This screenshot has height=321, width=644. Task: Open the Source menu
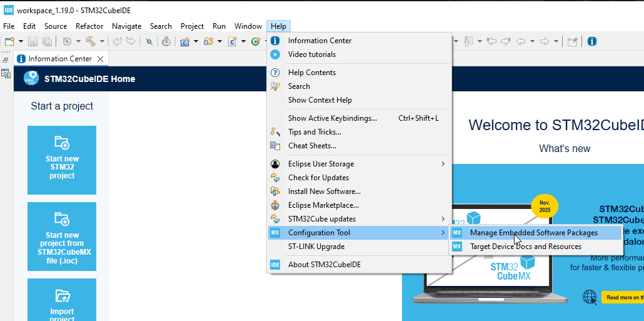pyautogui.click(x=56, y=26)
